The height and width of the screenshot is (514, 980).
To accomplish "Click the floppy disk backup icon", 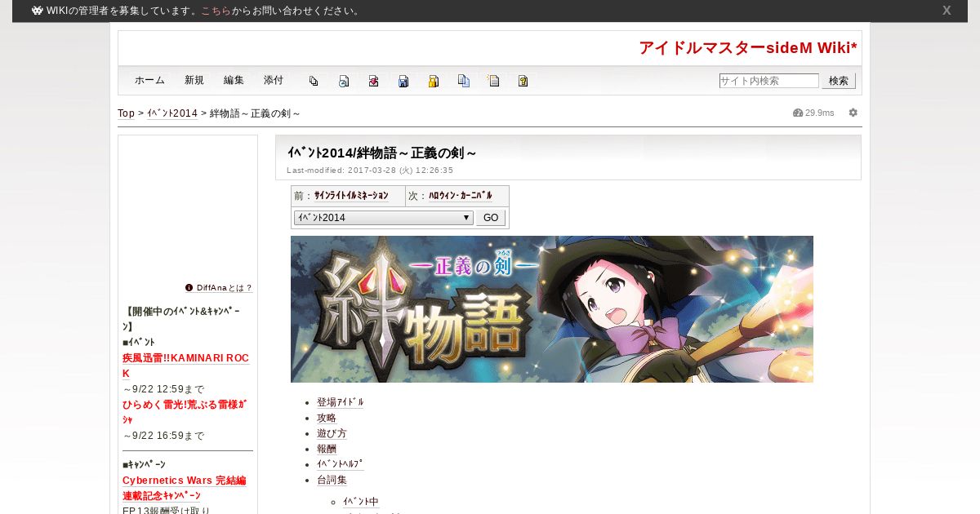I will 403,81.
